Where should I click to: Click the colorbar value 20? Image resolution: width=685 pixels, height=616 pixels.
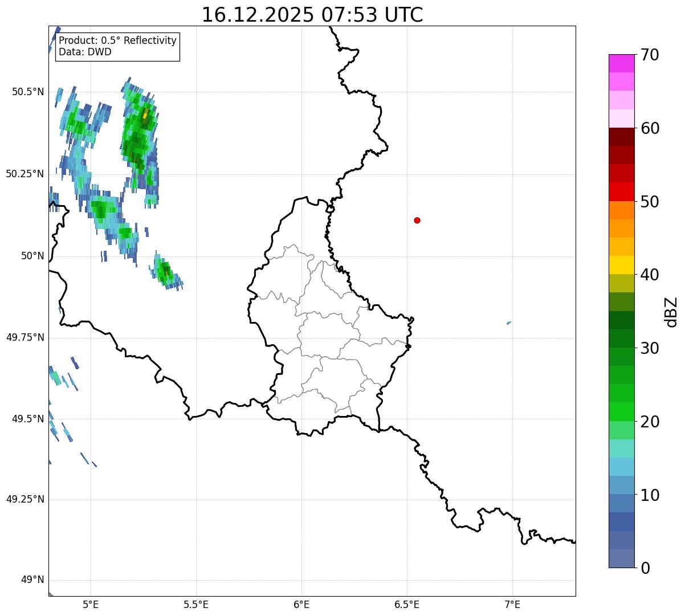tap(650, 422)
